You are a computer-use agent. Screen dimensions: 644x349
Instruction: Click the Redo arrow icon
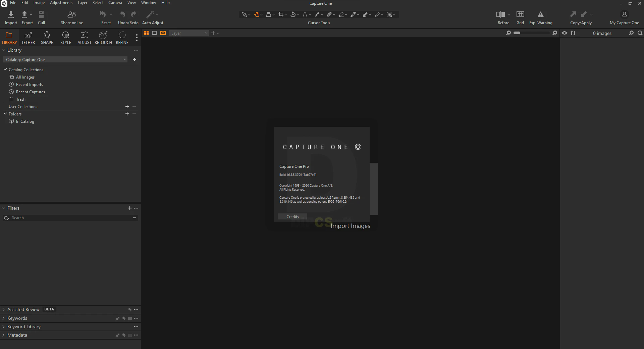tap(133, 14)
